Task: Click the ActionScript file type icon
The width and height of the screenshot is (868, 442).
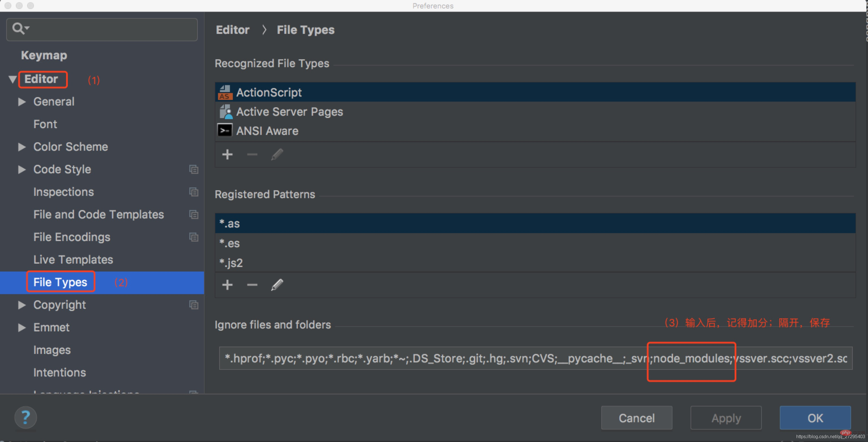Action: coord(225,92)
